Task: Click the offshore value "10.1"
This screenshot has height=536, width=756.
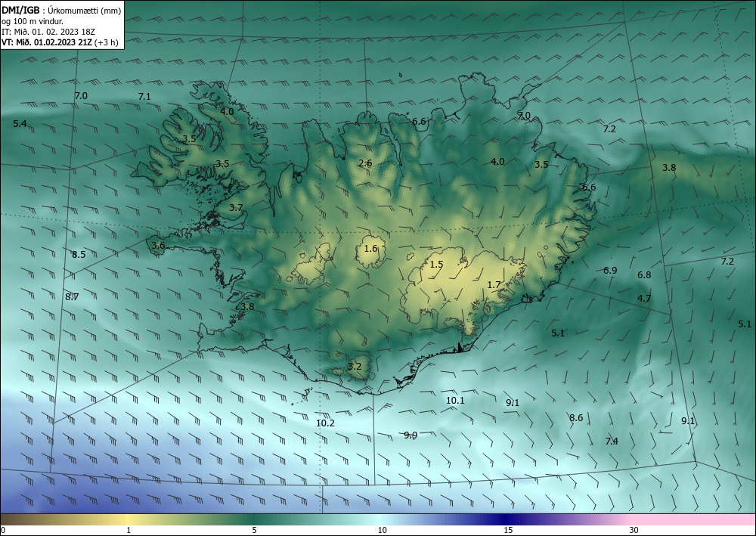Action: (x=455, y=401)
